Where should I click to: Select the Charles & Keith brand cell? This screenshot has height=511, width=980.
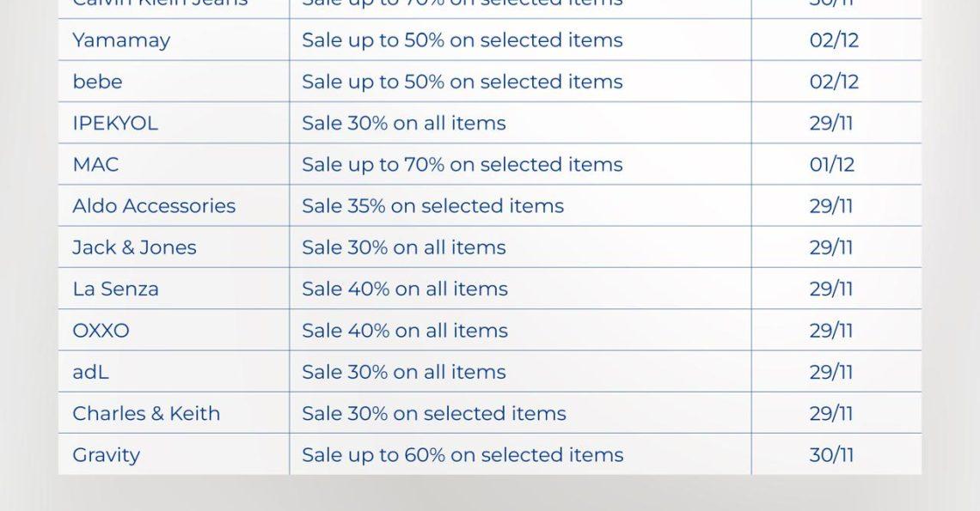(146, 413)
